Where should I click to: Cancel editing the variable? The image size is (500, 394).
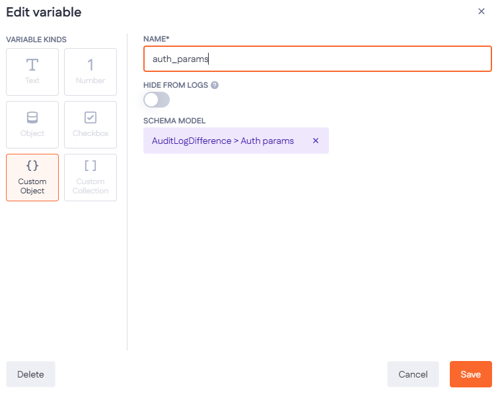(413, 374)
